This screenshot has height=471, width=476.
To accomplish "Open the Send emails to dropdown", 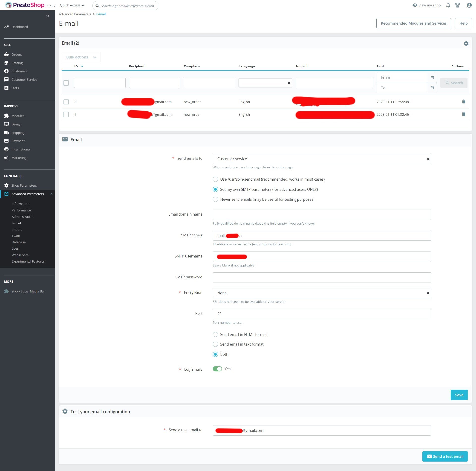I will click(322, 159).
